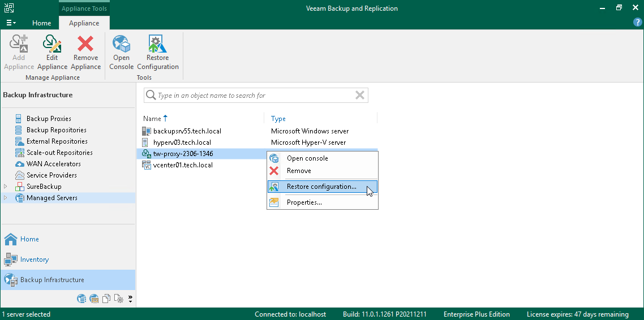Choose Open console in context menu
The image size is (644, 320).
click(x=323, y=158)
